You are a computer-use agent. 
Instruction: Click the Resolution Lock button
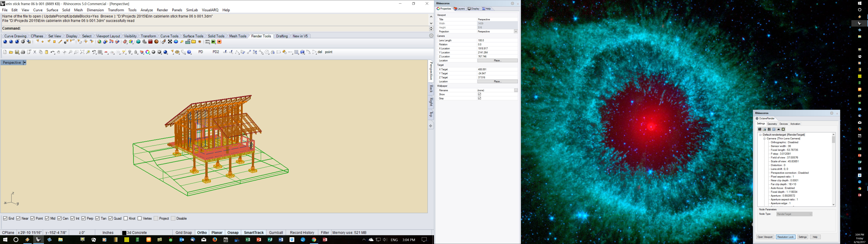(785, 237)
